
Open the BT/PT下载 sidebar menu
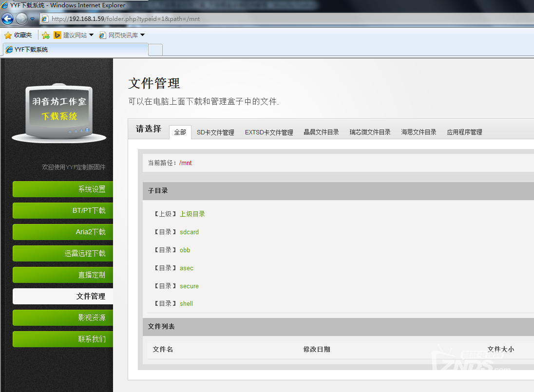point(63,211)
